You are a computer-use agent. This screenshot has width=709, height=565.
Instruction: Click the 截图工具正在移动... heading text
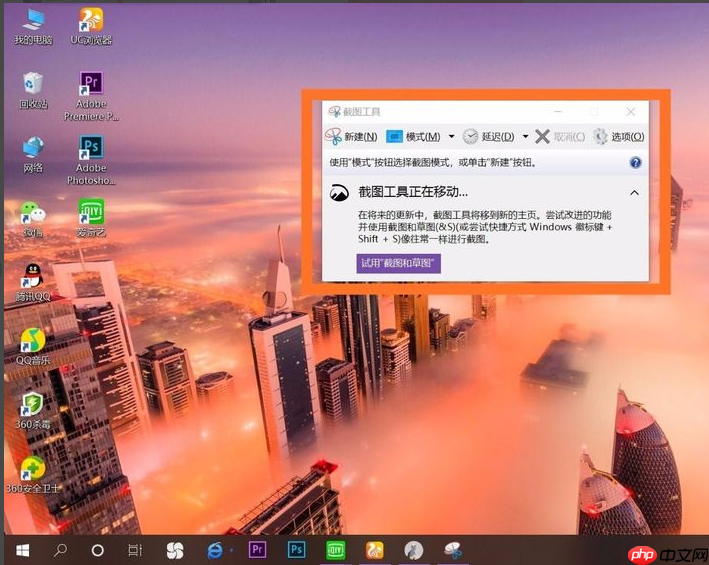[x=413, y=192]
